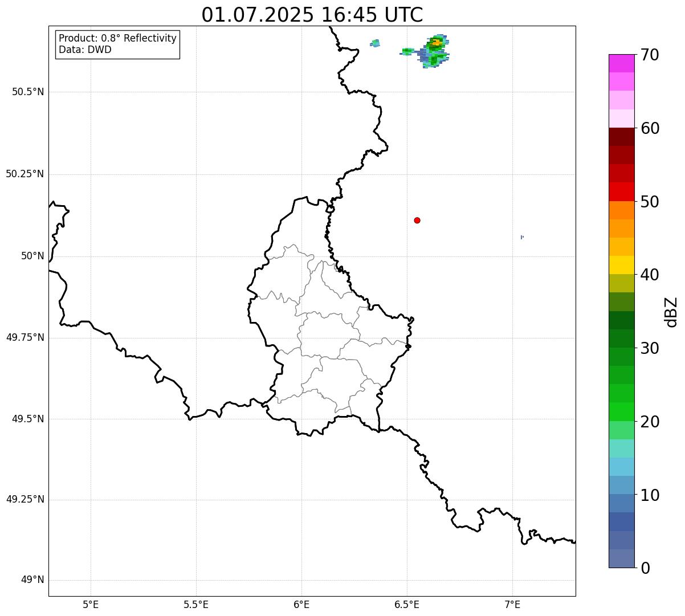Viewport: 685px width, 616px height.
Task: Click the colorbar tick value "30"
Action: (x=650, y=348)
